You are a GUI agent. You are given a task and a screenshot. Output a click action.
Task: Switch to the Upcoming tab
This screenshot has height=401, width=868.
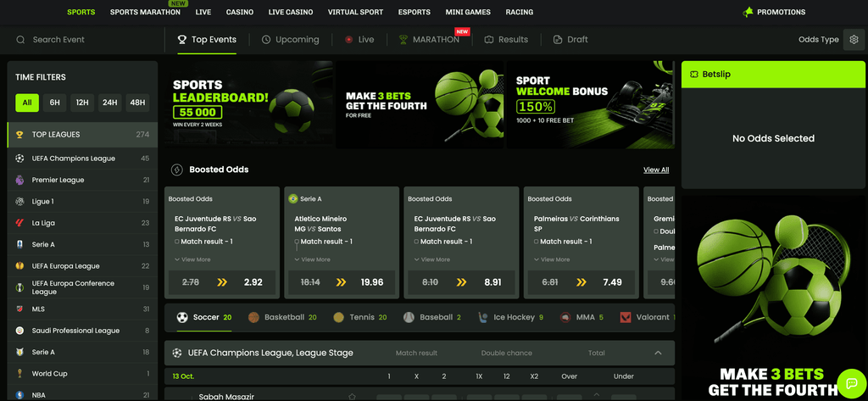tap(290, 40)
